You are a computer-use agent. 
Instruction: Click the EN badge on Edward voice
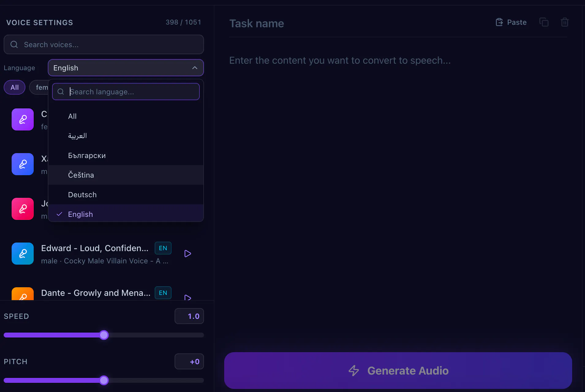coord(163,248)
